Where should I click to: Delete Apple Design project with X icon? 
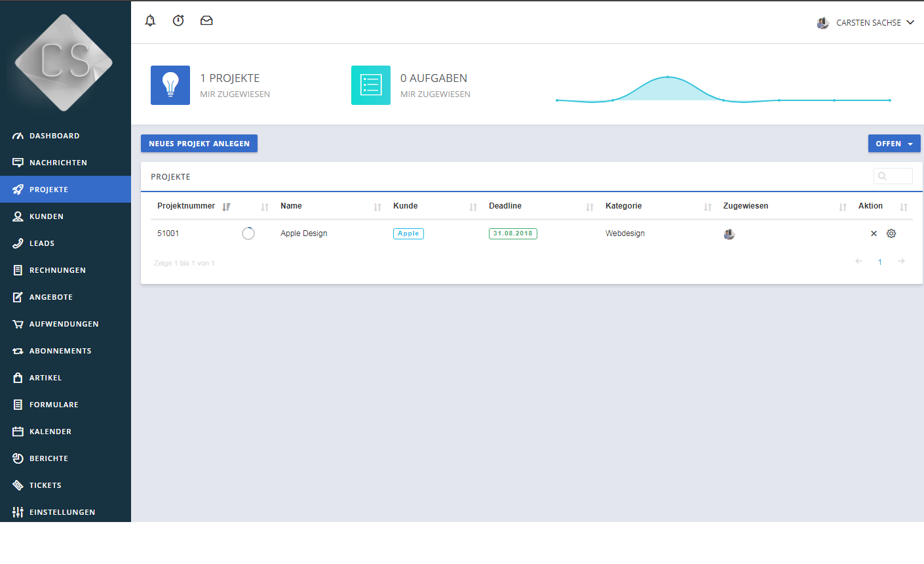click(x=874, y=233)
